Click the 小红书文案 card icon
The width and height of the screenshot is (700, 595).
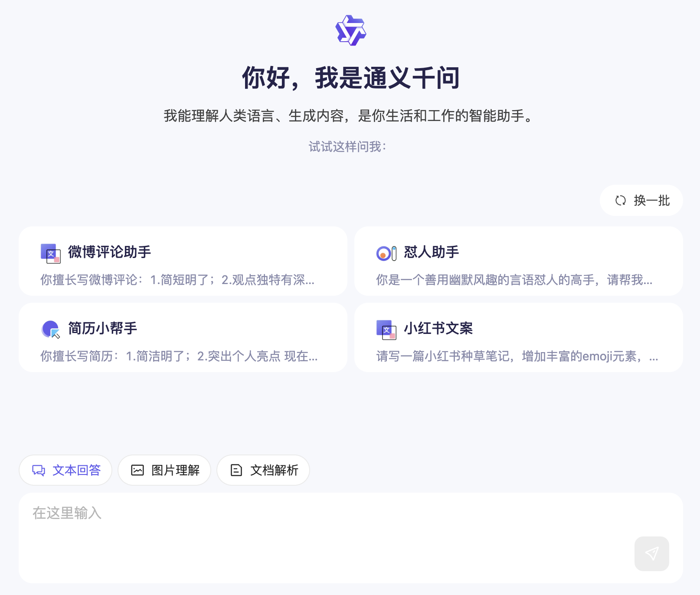coord(386,330)
